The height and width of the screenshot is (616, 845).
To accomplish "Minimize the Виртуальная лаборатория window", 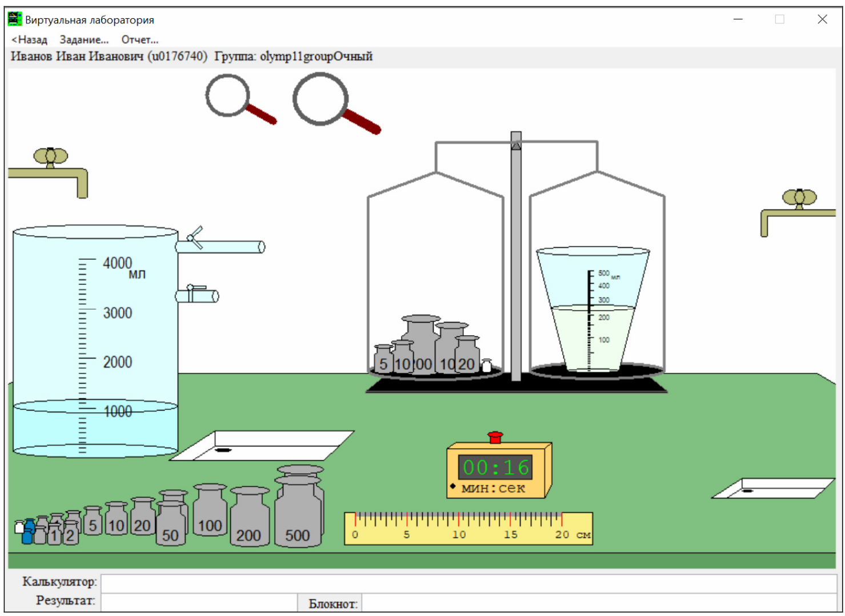I will pyautogui.click(x=738, y=19).
